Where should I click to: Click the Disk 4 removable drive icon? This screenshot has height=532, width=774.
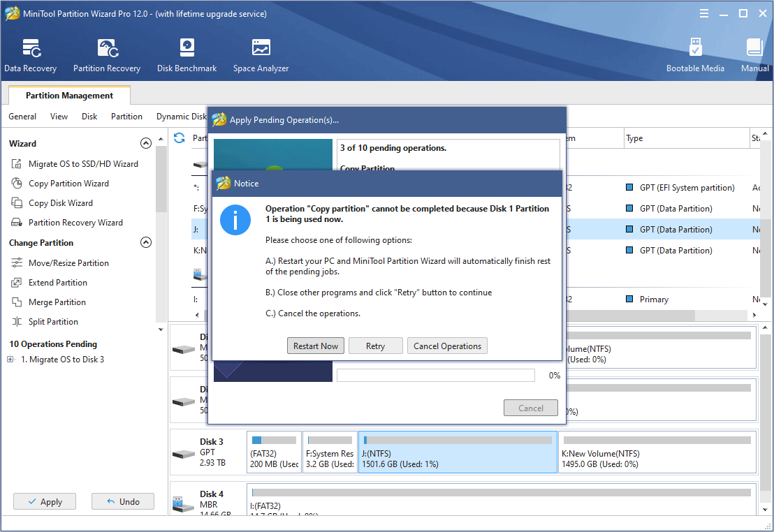tap(184, 504)
